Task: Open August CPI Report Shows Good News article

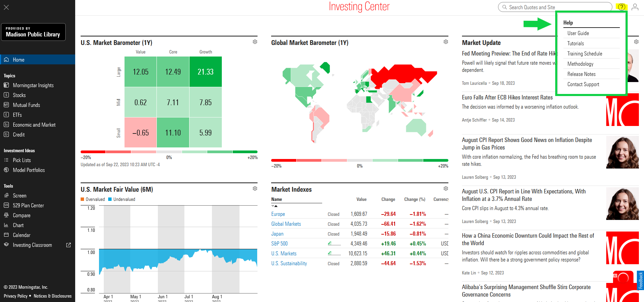Action: click(x=527, y=144)
